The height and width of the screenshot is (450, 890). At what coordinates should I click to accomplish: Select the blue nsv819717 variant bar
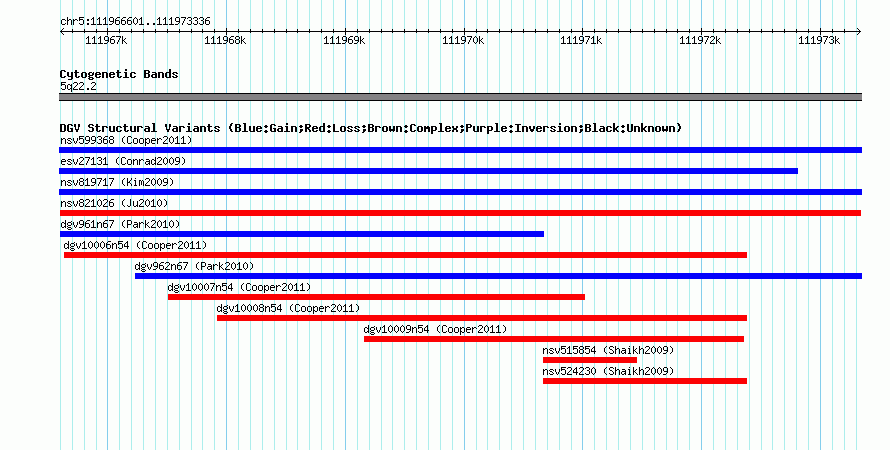coord(460,192)
